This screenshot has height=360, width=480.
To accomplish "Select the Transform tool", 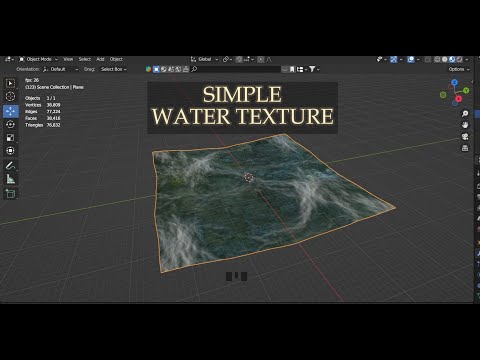I will pos(10,151).
